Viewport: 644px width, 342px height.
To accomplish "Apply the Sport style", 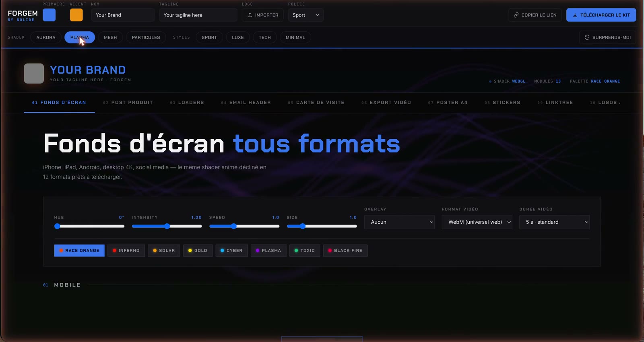I will click(209, 37).
